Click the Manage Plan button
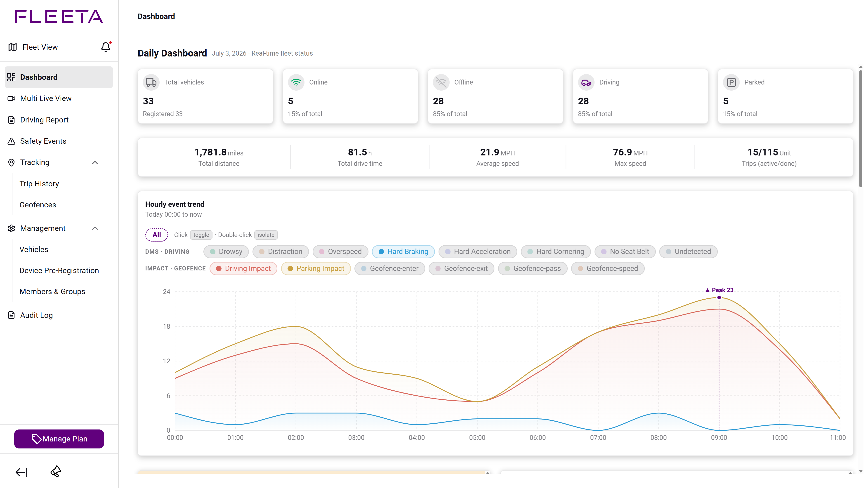The height and width of the screenshot is (488, 868). 59,439
